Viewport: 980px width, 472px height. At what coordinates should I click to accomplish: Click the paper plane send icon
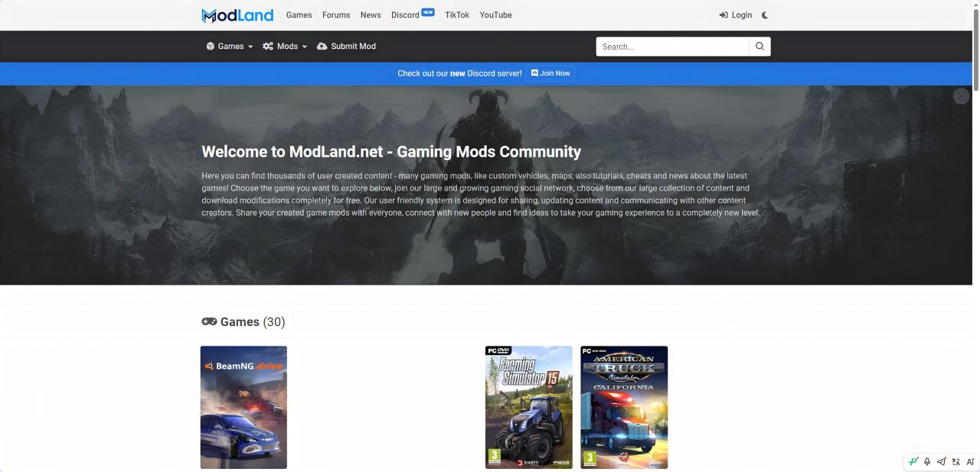(942, 461)
